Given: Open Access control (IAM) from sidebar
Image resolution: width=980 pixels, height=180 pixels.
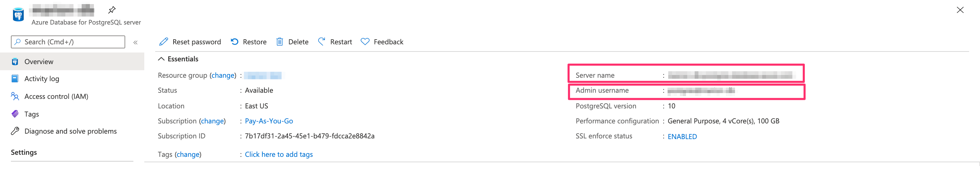Looking at the screenshot, I should coord(56,96).
